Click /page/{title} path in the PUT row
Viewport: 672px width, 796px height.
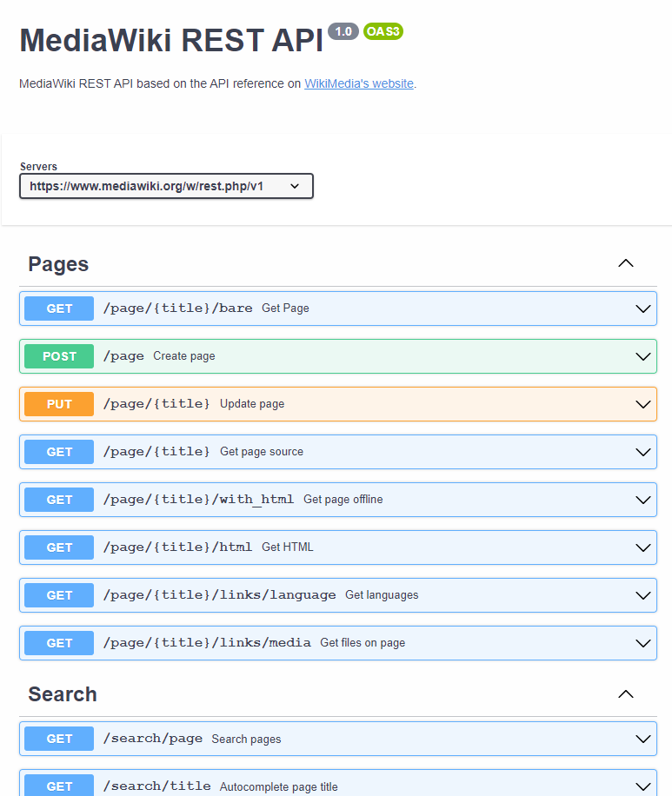coord(156,403)
